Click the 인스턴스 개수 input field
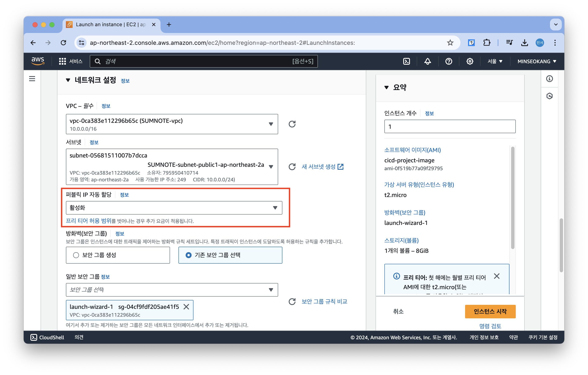588x375 pixels. [449, 127]
